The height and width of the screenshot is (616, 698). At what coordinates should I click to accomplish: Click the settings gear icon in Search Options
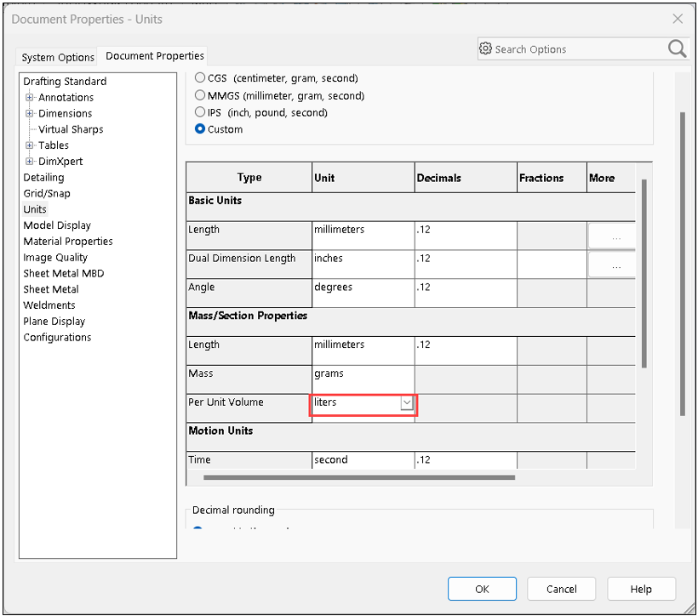485,48
